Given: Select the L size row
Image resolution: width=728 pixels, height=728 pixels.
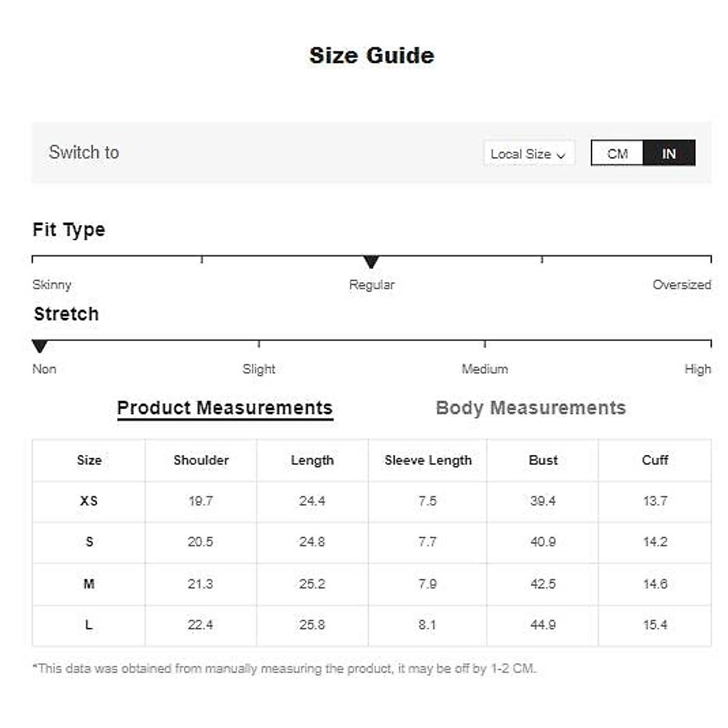Looking at the screenshot, I should pos(89,625).
